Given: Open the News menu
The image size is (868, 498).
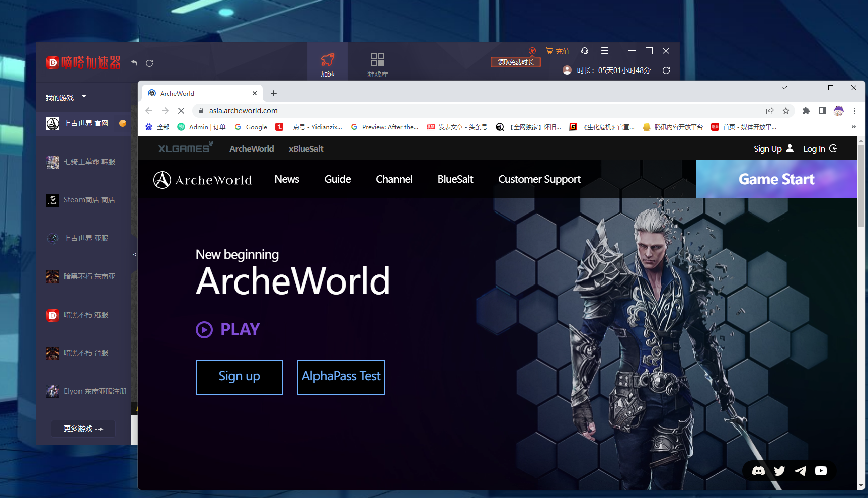Looking at the screenshot, I should click(x=287, y=179).
